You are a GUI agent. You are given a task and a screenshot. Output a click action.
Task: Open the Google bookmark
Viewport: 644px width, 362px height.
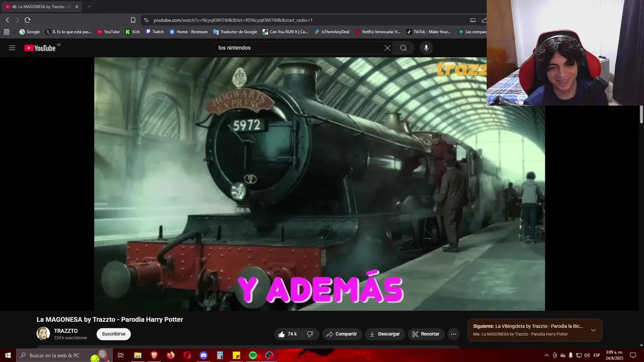29,32
